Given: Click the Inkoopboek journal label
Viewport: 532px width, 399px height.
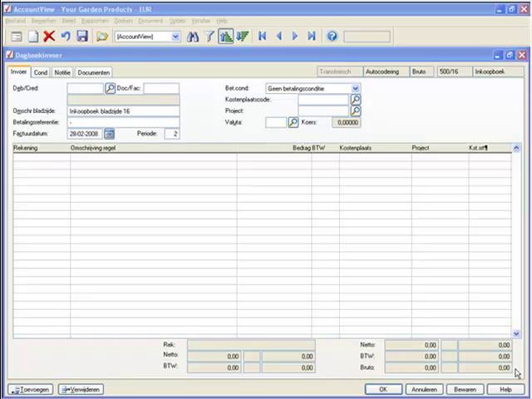Looking at the screenshot, I should [x=498, y=71].
